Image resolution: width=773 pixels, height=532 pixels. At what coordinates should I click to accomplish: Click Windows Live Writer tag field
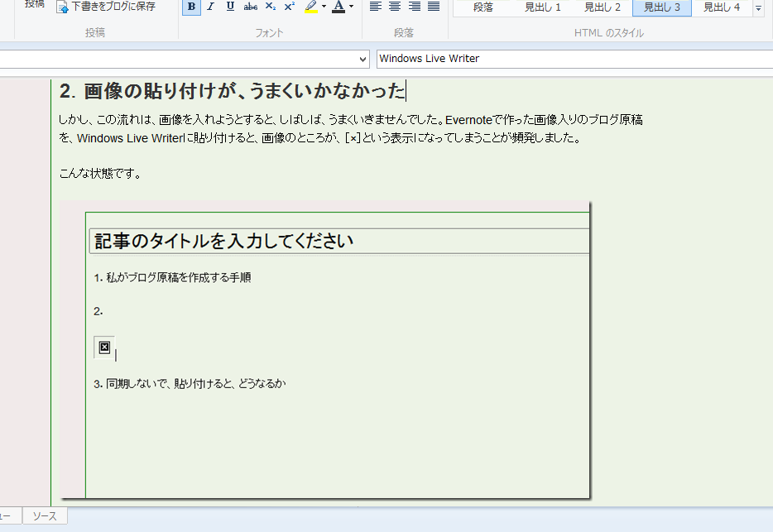coord(574,59)
